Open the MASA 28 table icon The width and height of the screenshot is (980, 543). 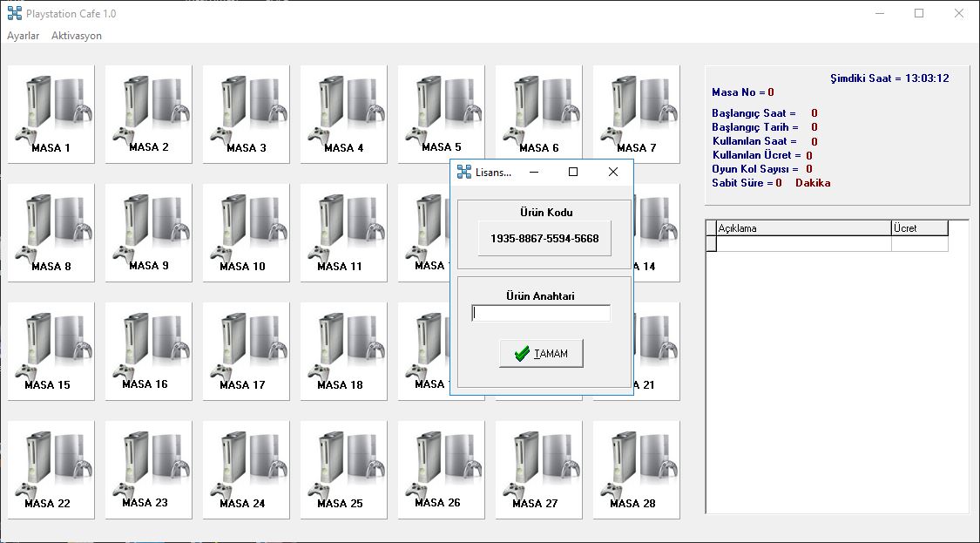pos(636,470)
